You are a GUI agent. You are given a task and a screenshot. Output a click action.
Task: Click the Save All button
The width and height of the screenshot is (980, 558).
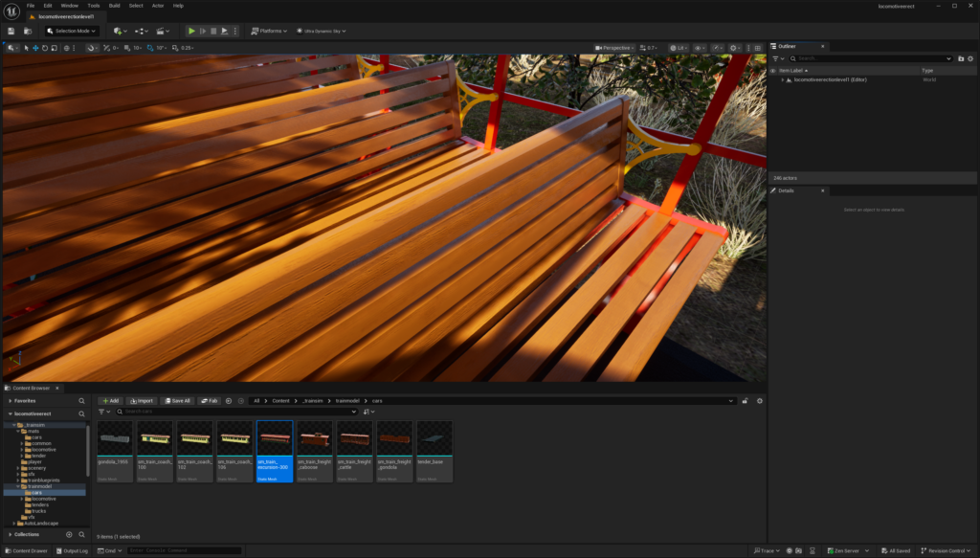pyautogui.click(x=177, y=401)
